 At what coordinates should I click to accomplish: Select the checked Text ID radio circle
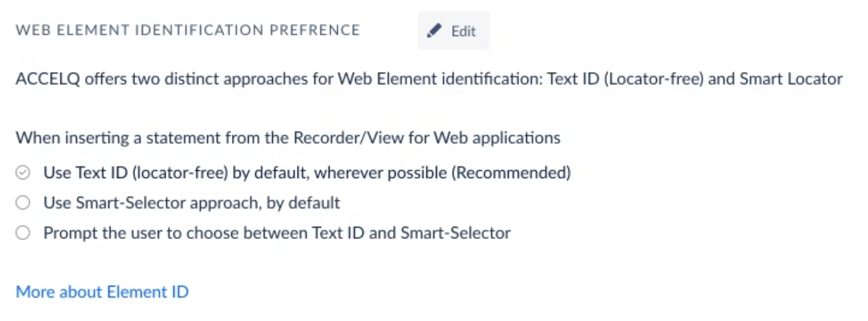pos(23,173)
